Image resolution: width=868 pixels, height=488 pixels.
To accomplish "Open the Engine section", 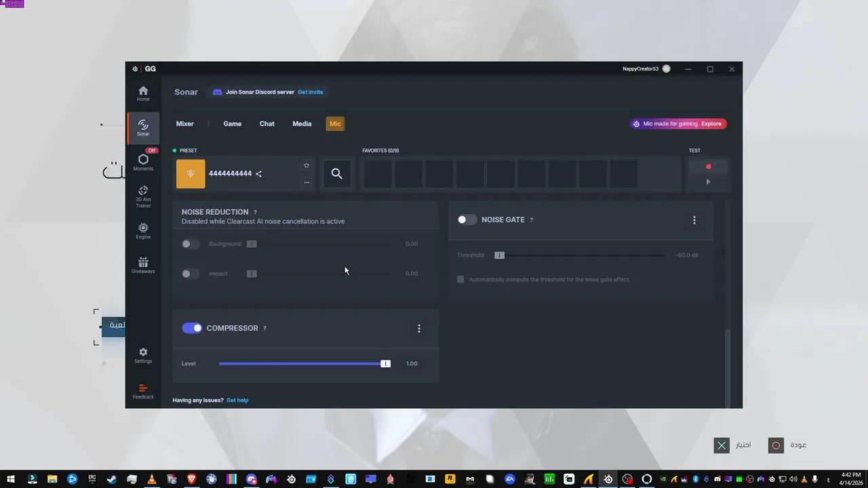I will point(143,231).
